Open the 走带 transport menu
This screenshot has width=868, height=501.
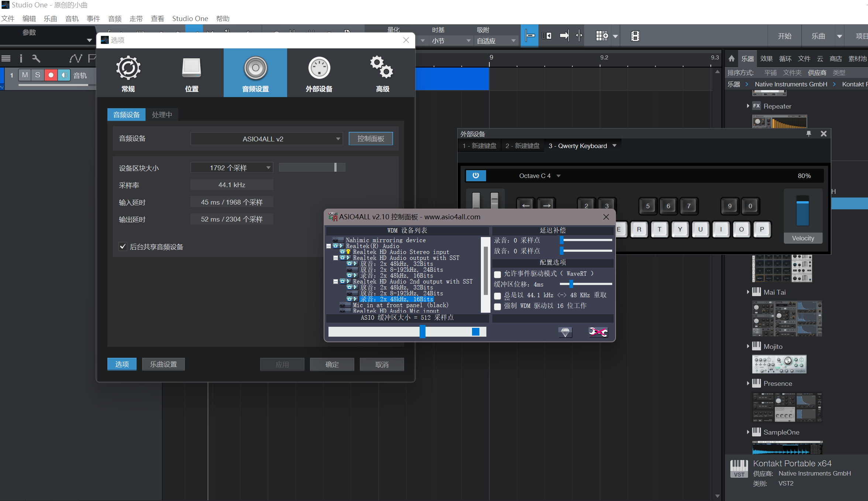[136, 18]
